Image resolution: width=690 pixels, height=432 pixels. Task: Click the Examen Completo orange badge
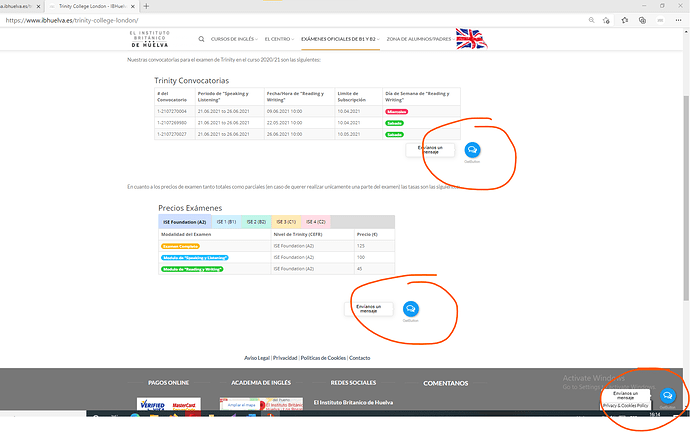[180, 246]
